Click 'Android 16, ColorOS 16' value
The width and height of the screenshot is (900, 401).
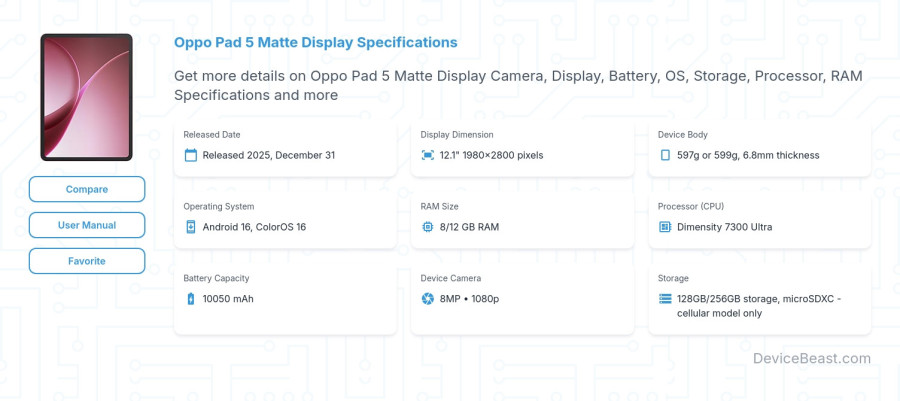click(x=254, y=227)
